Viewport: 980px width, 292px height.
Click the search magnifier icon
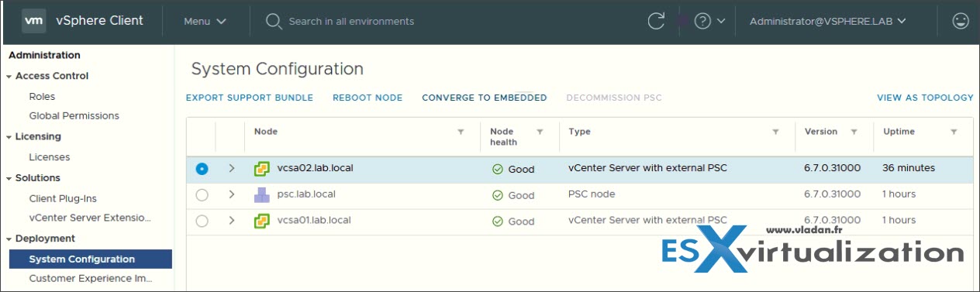pyautogui.click(x=273, y=22)
